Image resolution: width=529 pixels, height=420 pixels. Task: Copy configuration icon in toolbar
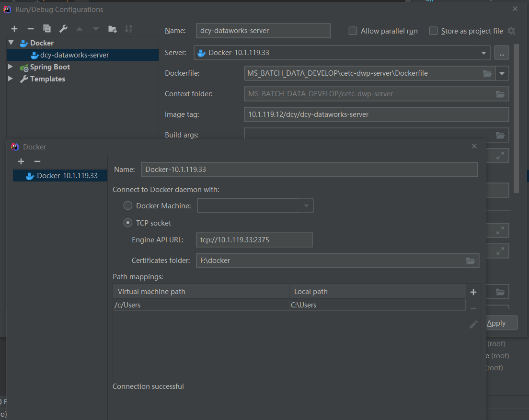(47, 29)
